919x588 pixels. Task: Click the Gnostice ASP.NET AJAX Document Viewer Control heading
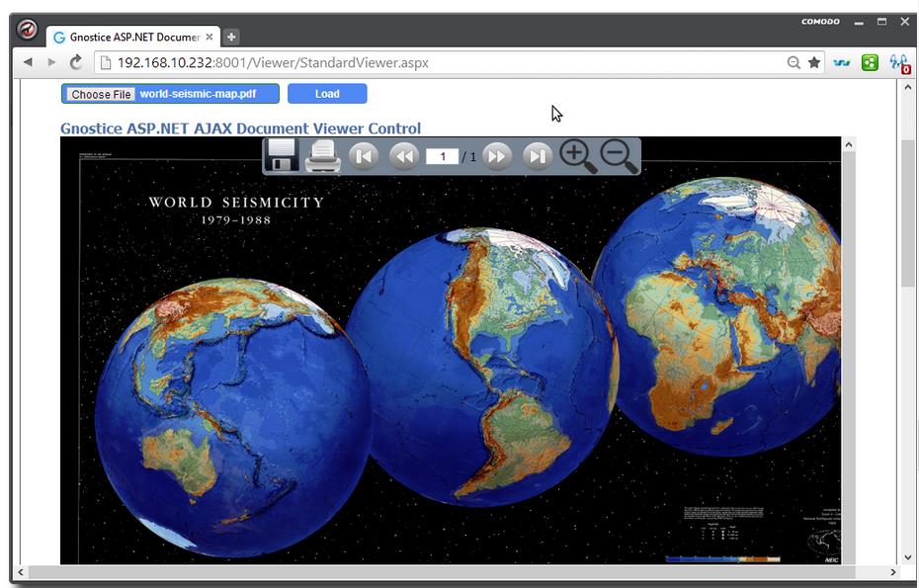pyautogui.click(x=240, y=128)
